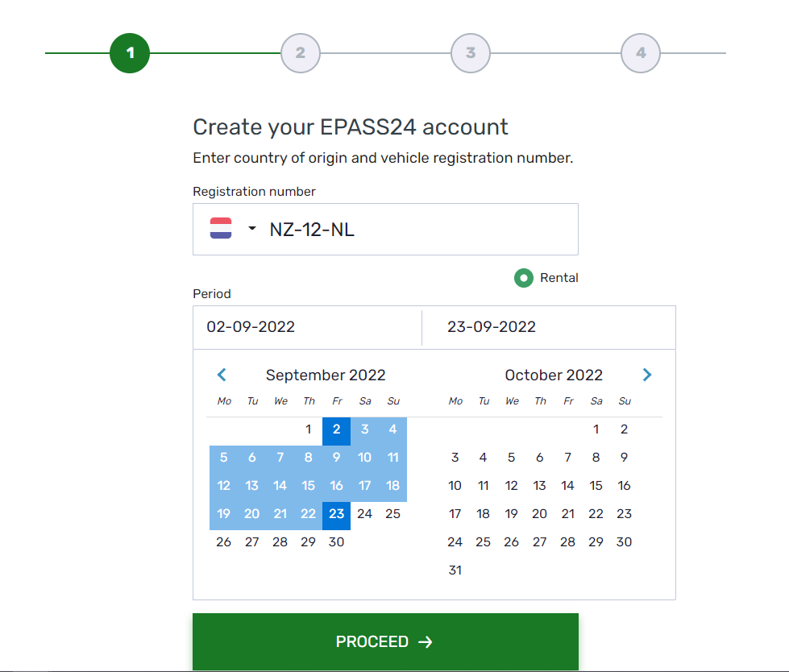Select the Rental radio button
This screenshot has height=672, width=789.
[523, 278]
